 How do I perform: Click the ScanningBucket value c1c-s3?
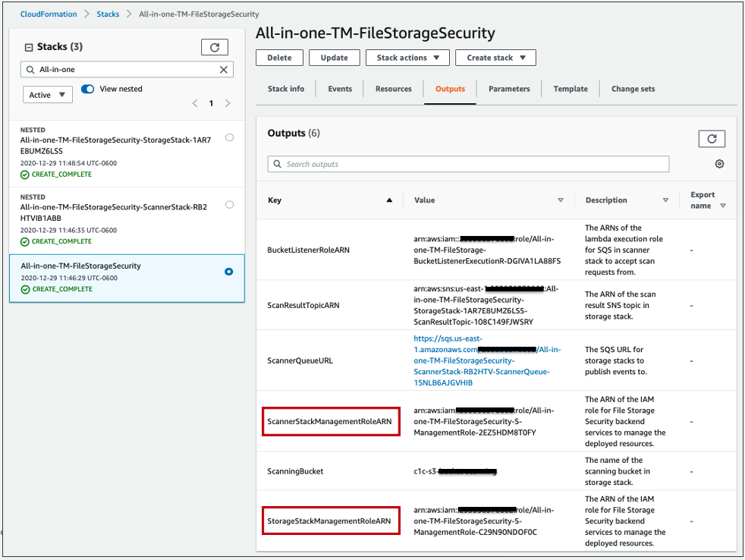pos(454,471)
